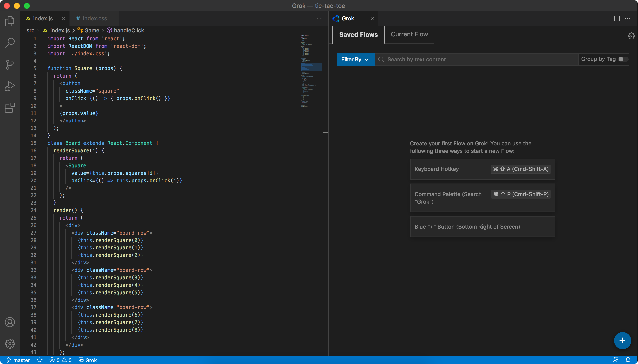
Task: Click the Blue "+" Button option row
Action: coord(482,227)
